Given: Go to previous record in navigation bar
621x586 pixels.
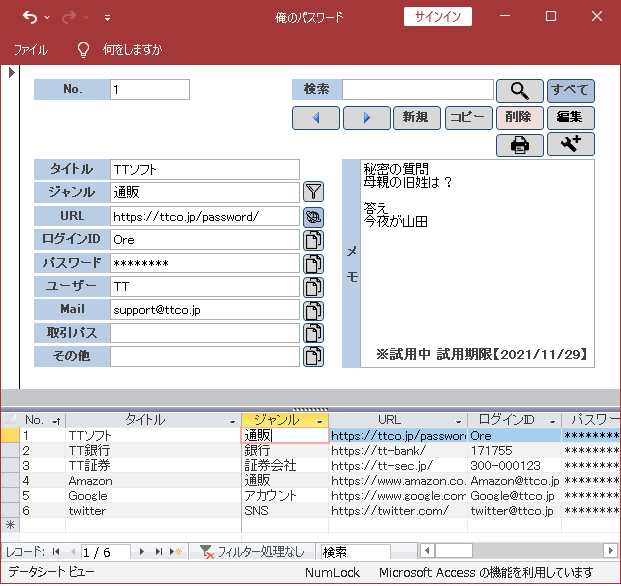Looking at the screenshot, I should point(73,552).
